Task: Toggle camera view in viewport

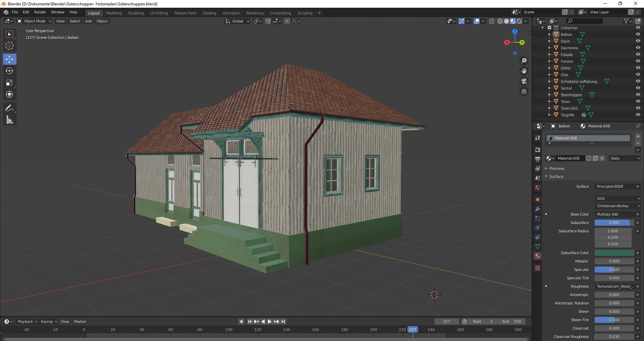Action: pos(524,81)
